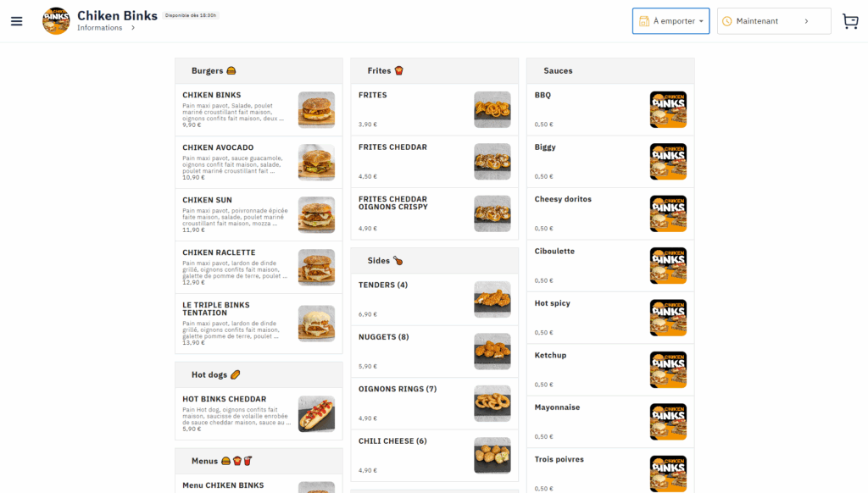Open the CHIKEN RACLETTE burger photo
This screenshot has height=493, width=868.
[x=317, y=267]
